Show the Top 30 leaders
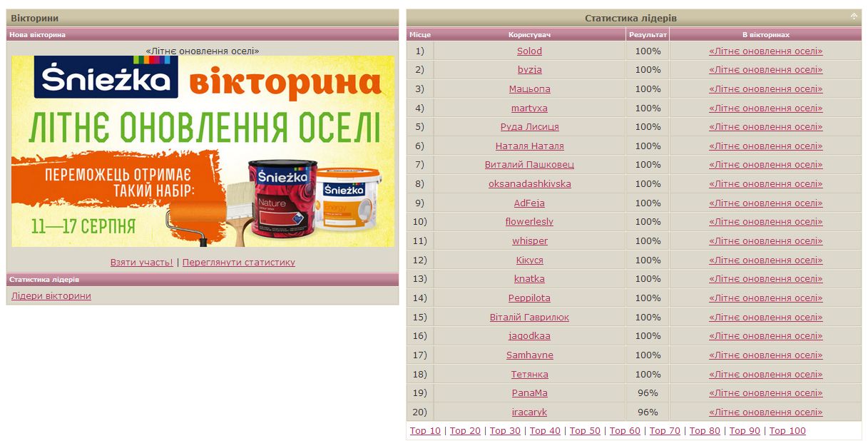Screen dimensions: 868x441 (x=505, y=430)
